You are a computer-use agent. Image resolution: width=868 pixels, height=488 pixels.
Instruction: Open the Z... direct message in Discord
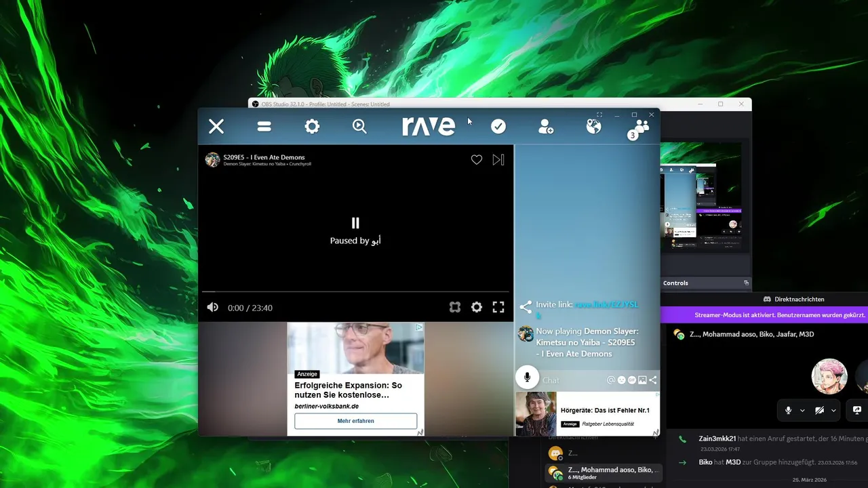click(601, 453)
